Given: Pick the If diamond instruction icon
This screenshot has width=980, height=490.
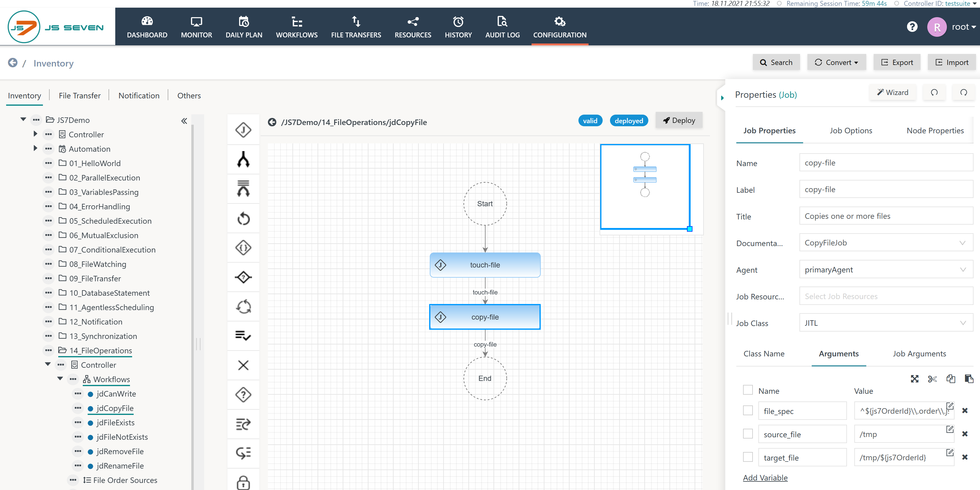Looking at the screenshot, I should 243,277.
